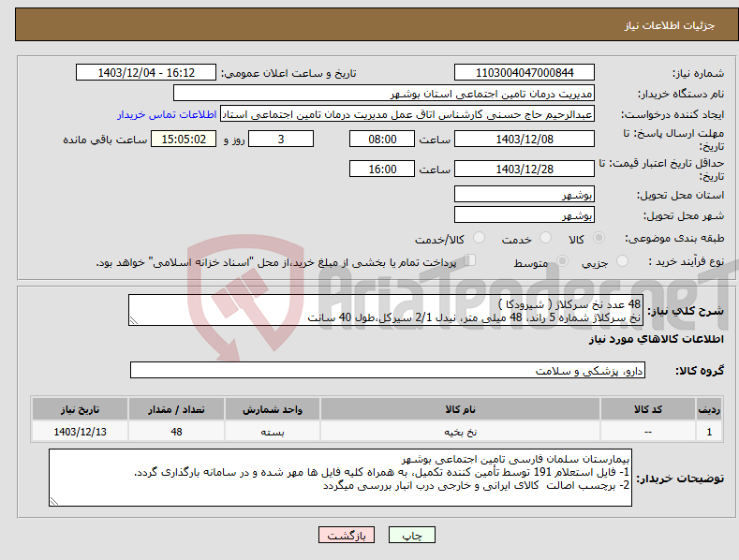Image resolution: width=739 pixels, height=560 pixels.
Task: Click the واحد شمارش column header
Action: point(273,409)
